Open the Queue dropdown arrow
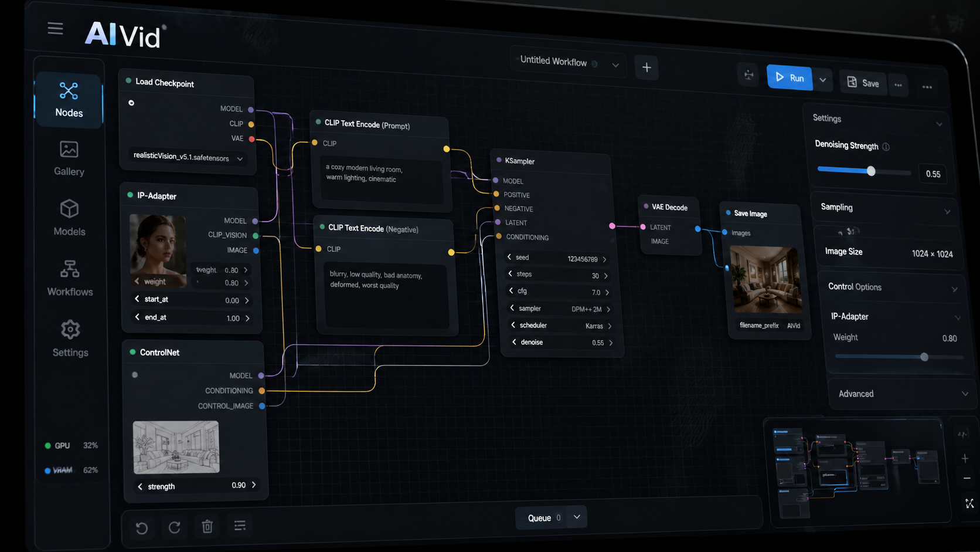 click(x=577, y=517)
